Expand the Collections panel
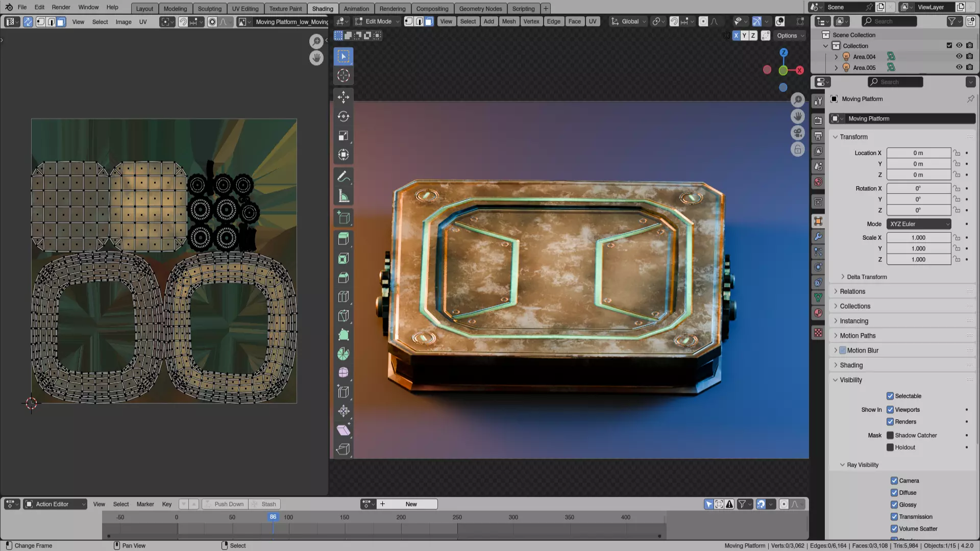Image resolution: width=980 pixels, height=551 pixels. pos(855,306)
